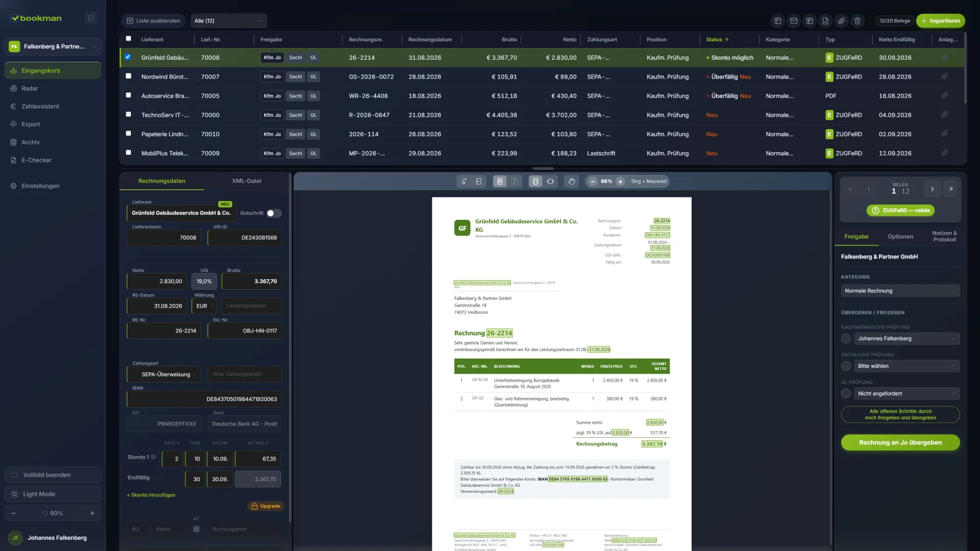Screen dimensions: 980x551
Task: Open the EUR currency dropdown
Action: (204, 306)
